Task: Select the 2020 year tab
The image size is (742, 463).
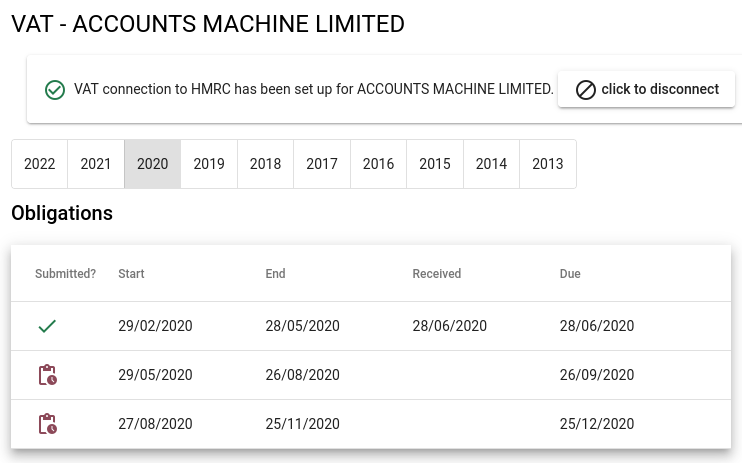Action: tap(153, 164)
